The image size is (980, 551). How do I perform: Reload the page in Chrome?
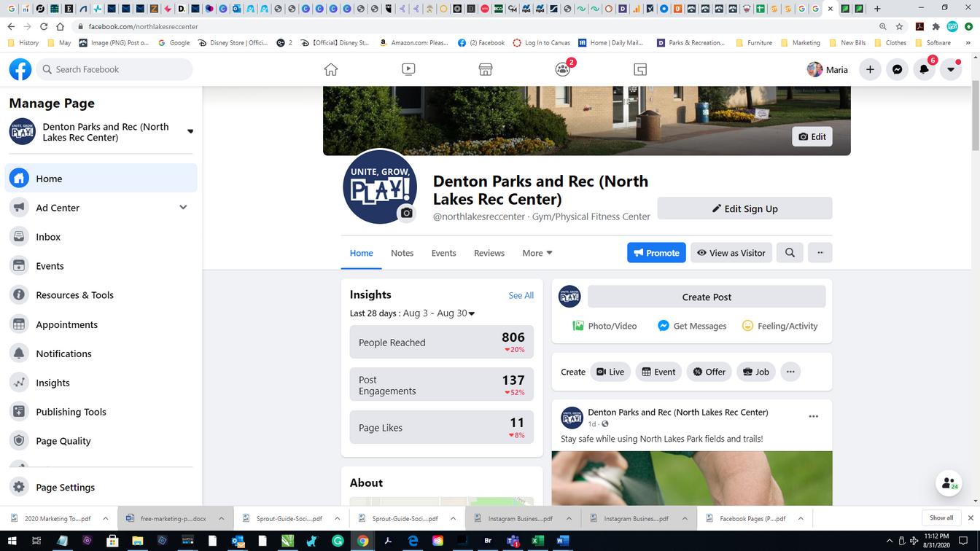44,26
